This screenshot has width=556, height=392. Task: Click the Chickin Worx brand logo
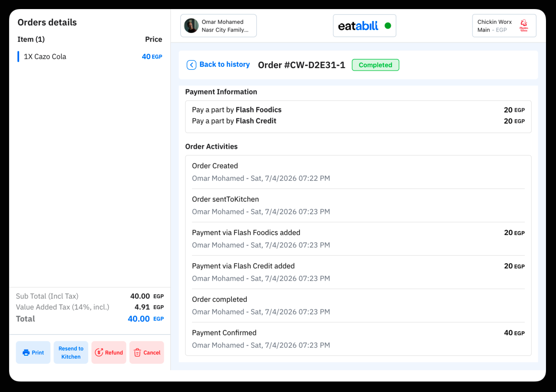coord(524,26)
